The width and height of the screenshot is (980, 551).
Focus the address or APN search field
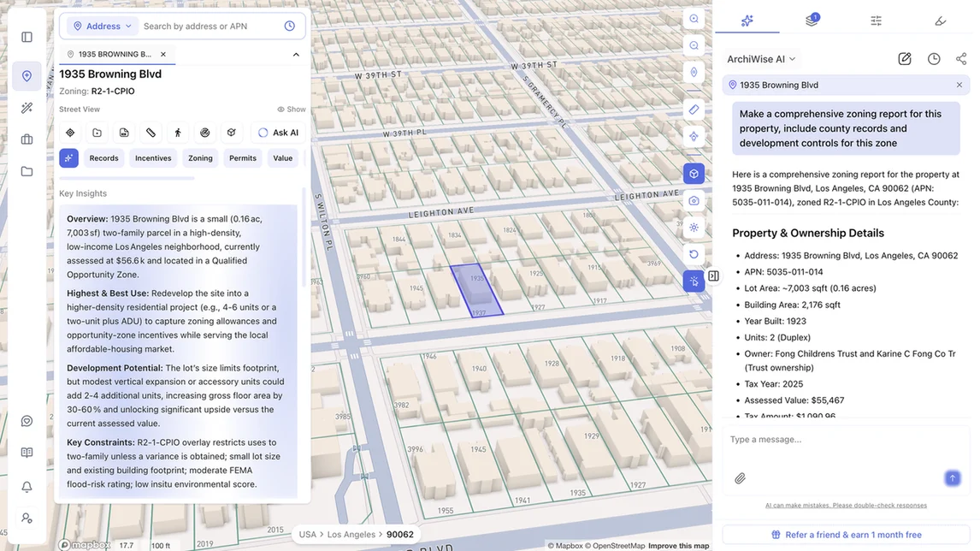click(210, 27)
